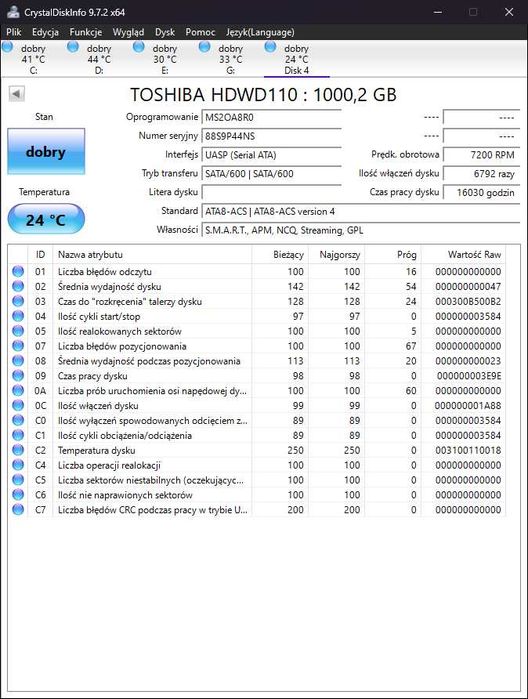Click raw value 000000001A88
This screenshot has width=528, height=699.
[x=468, y=406]
